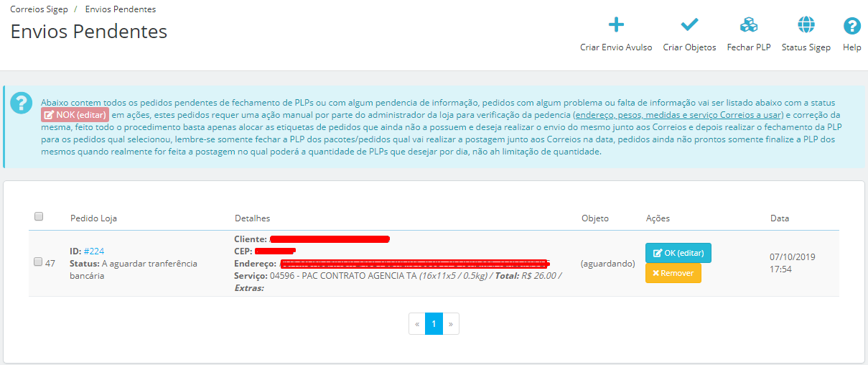868x365 pixels.
Task: Click the info question mark icon in the blue banner
Action: (x=22, y=103)
